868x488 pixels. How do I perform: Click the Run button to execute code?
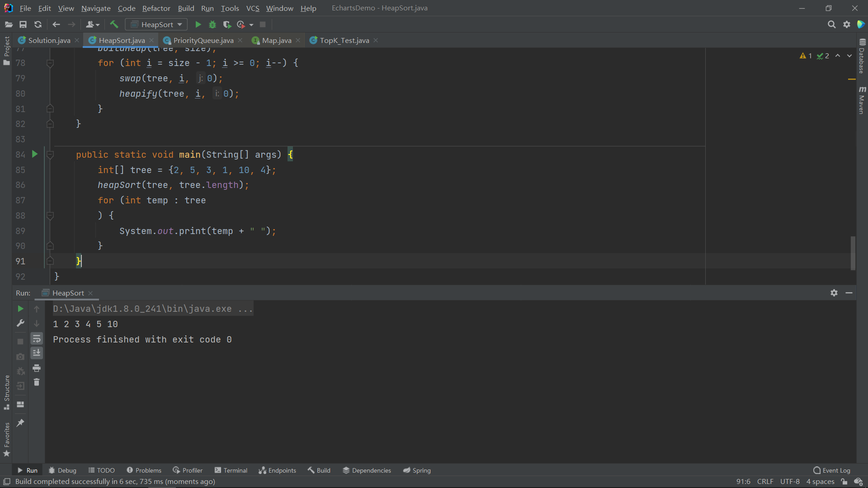tap(198, 24)
